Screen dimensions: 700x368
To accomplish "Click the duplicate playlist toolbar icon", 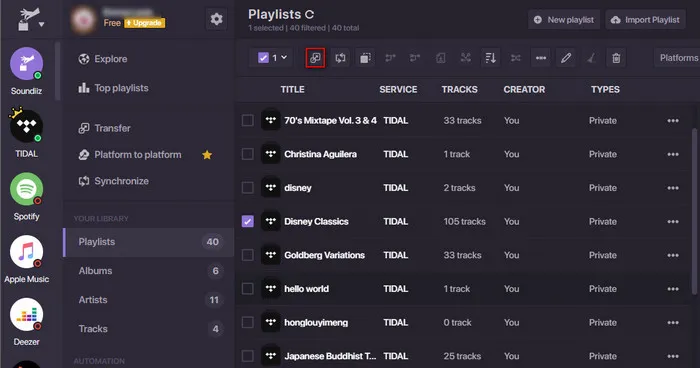I will [x=365, y=58].
